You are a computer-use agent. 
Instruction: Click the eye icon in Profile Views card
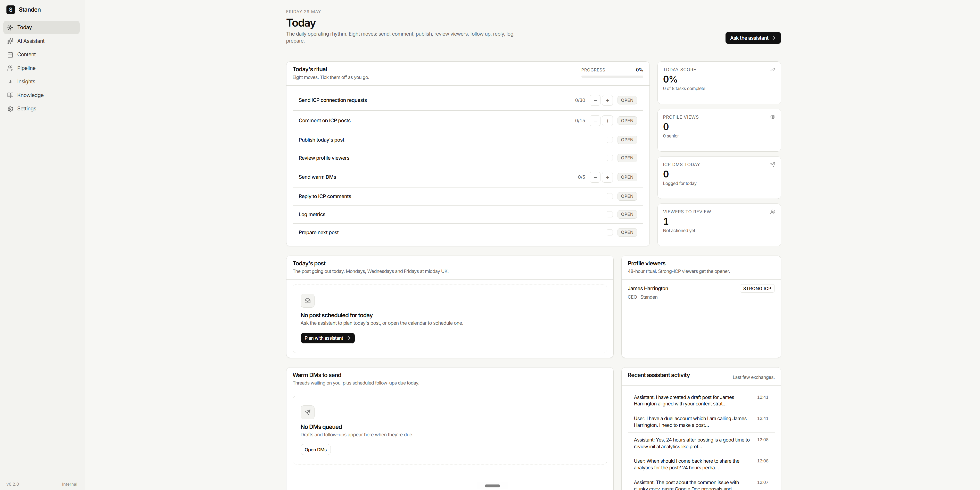tap(773, 117)
